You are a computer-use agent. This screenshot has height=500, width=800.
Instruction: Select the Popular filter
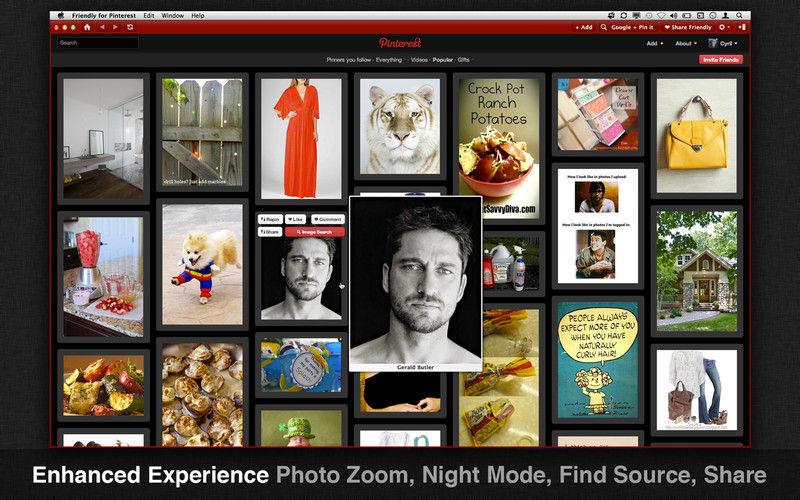442,60
